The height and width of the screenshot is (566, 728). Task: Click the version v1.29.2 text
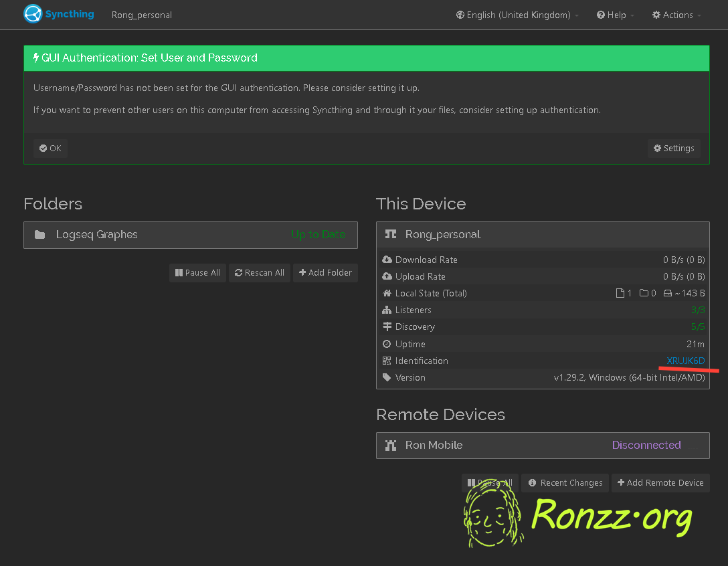pyautogui.click(x=629, y=377)
